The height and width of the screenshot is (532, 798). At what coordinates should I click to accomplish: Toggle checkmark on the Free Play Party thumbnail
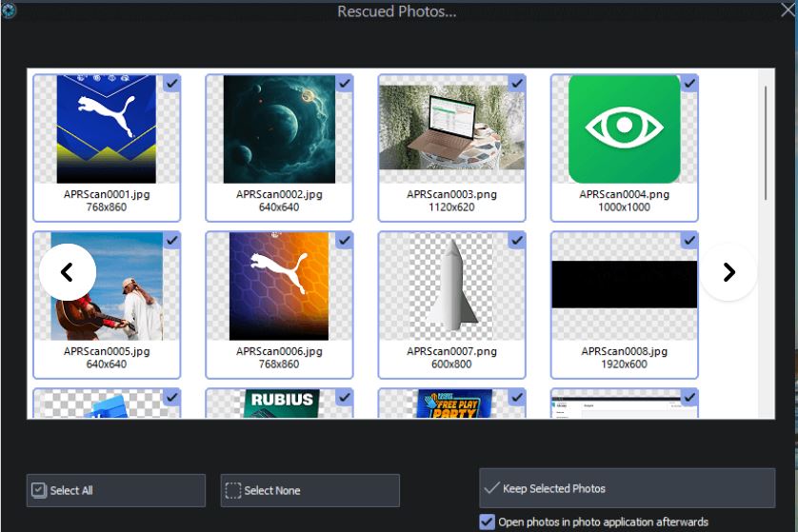(517, 398)
